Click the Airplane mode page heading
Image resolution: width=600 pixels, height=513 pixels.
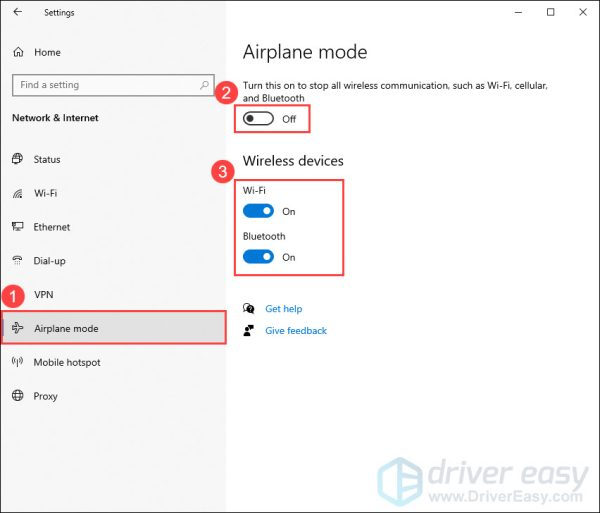click(x=305, y=52)
